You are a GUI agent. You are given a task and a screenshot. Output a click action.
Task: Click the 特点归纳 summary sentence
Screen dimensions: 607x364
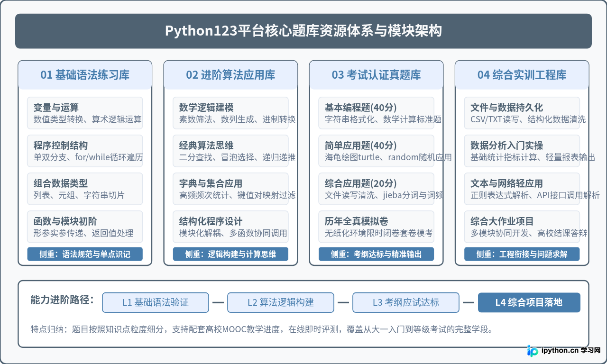tap(261, 329)
